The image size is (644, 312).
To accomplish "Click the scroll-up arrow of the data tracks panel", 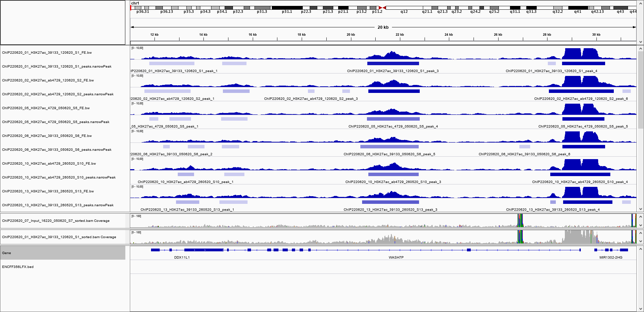I will pos(641,49).
